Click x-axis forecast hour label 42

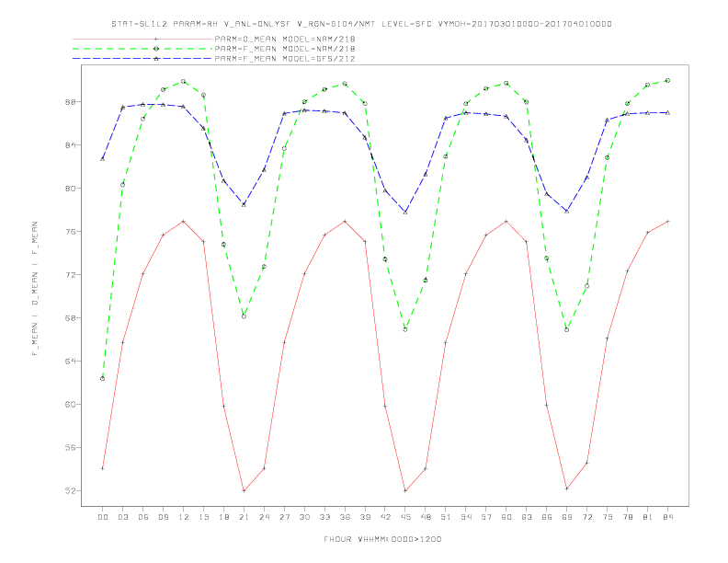pyautogui.click(x=385, y=517)
